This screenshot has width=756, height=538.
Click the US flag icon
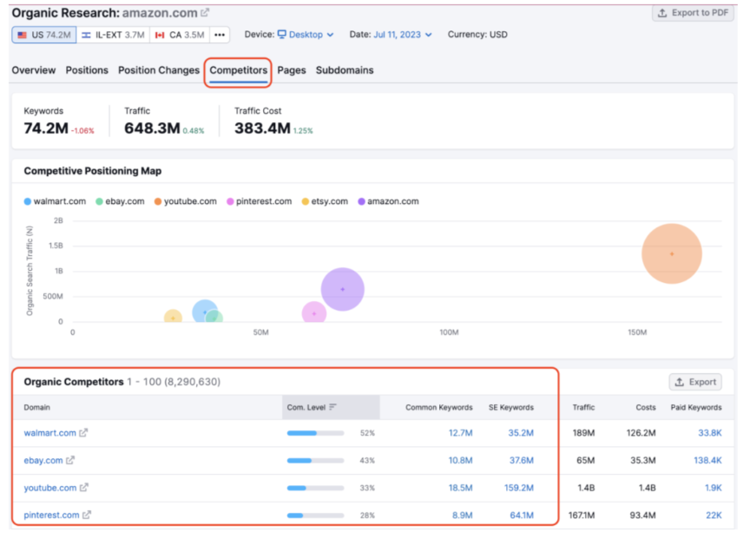23,35
